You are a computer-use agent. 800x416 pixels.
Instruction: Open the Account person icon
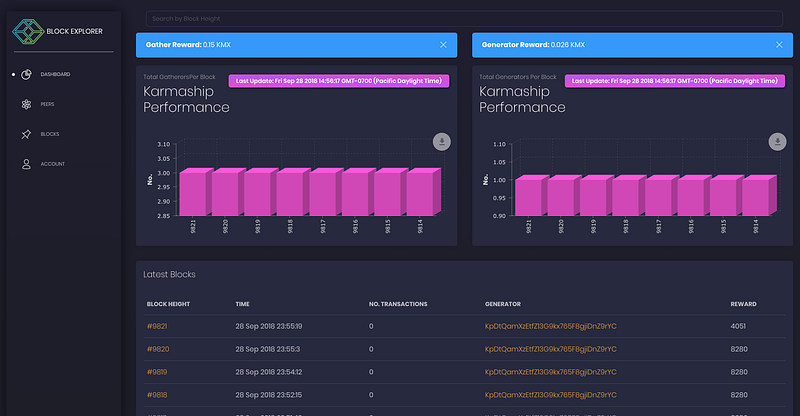26,164
